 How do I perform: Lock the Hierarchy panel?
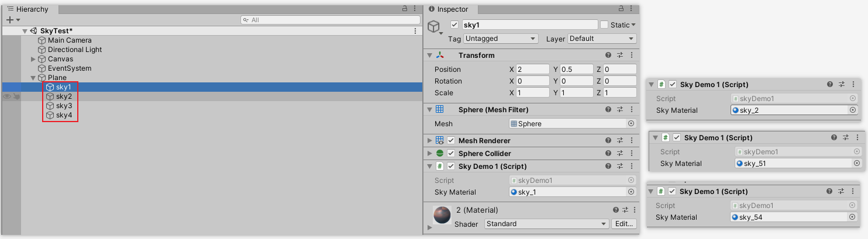[x=405, y=9]
